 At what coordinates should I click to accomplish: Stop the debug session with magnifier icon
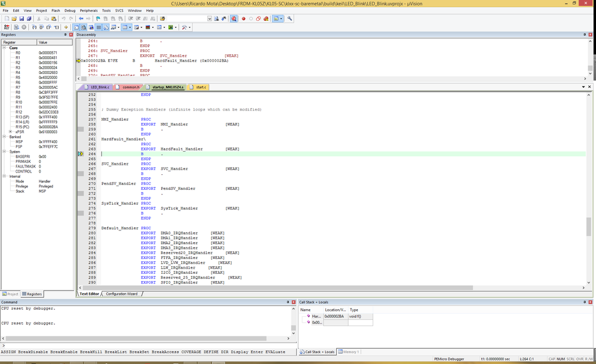pyautogui.click(x=234, y=18)
